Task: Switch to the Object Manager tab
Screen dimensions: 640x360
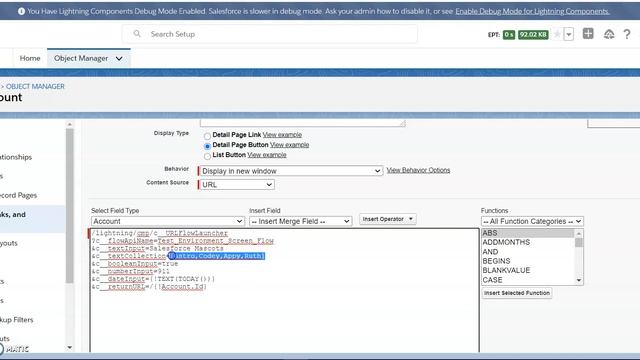Action: click(x=81, y=58)
